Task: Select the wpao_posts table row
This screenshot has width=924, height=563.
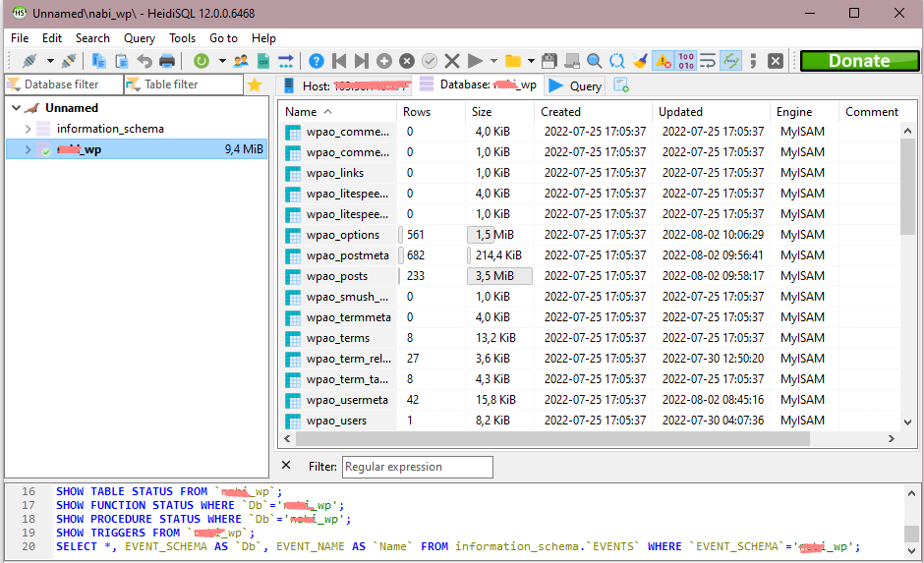Action: click(x=589, y=276)
